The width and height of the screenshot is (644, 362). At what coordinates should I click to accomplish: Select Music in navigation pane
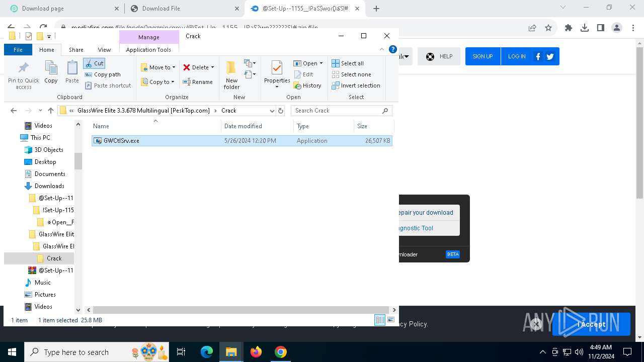click(42, 283)
